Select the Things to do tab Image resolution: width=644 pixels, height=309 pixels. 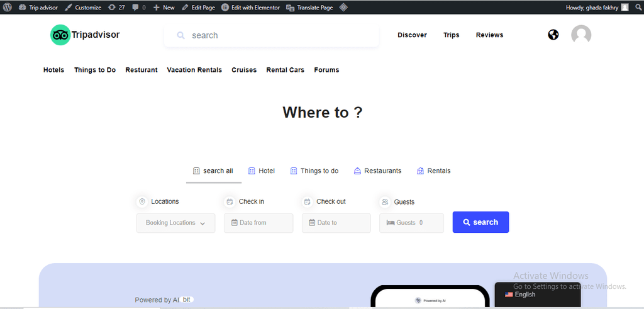314,171
